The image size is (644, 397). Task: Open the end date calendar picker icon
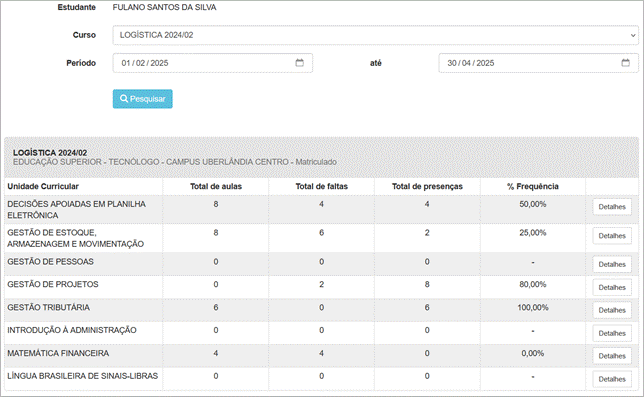click(625, 63)
